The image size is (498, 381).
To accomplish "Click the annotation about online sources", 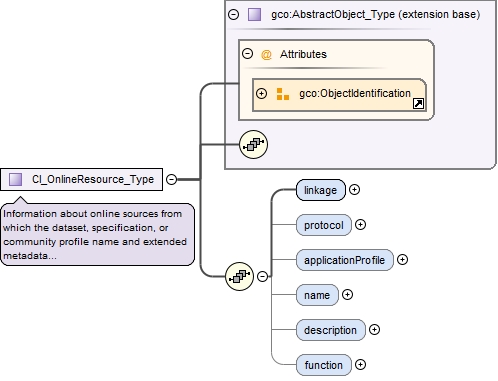I will click(97, 235).
